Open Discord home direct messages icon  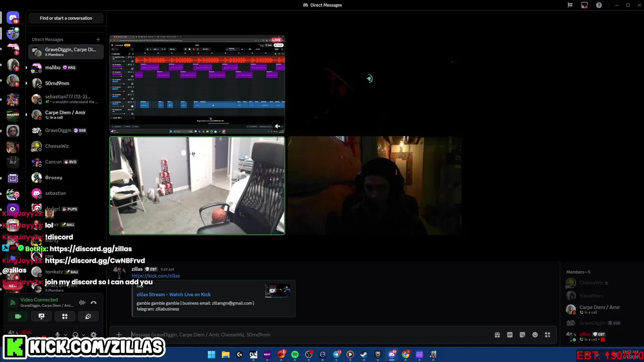coord(13,18)
